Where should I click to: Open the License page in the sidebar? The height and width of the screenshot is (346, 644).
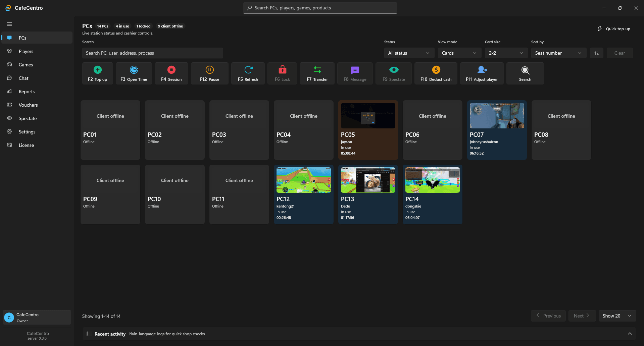pos(37,145)
